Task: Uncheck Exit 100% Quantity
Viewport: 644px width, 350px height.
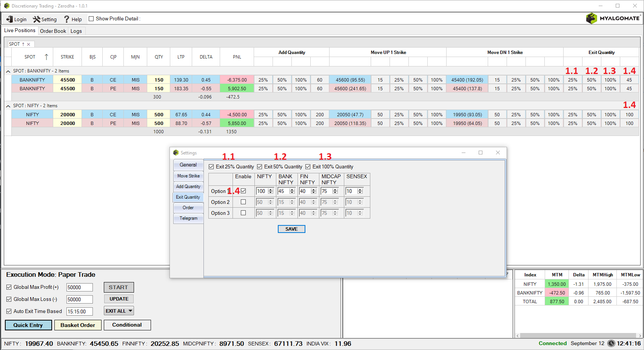Action: (x=308, y=167)
